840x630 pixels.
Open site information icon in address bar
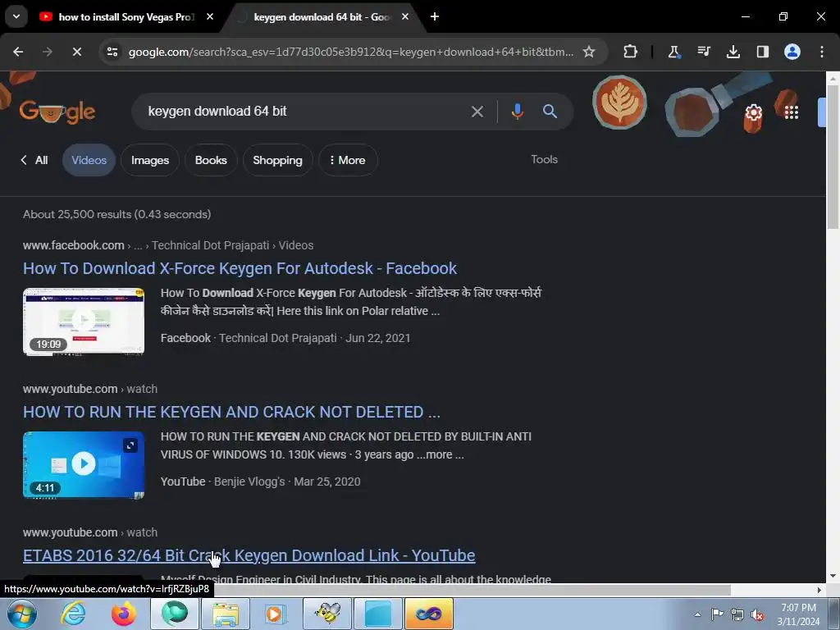tap(112, 52)
